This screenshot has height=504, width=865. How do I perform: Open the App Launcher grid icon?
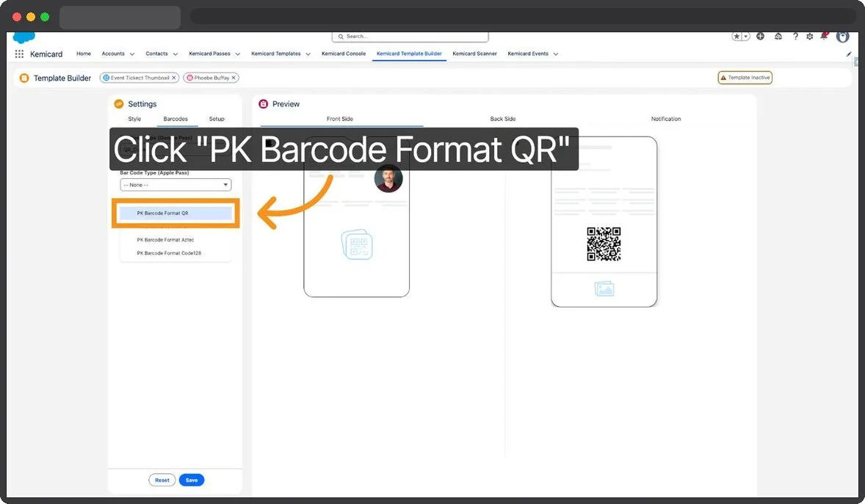pyautogui.click(x=19, y=54)
